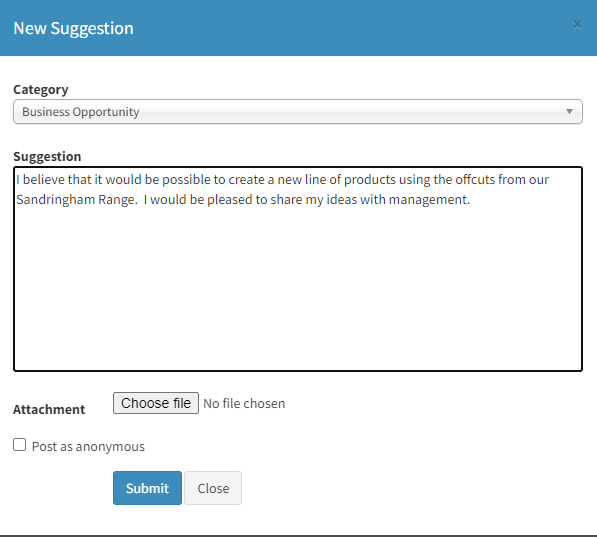Select the Business Opportunity value text
The image size is (597, 537).
point(81,112)
